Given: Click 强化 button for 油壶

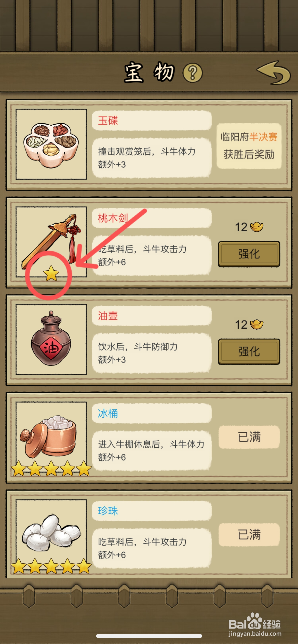Looking at the screenshot, I should coord(249,352).
